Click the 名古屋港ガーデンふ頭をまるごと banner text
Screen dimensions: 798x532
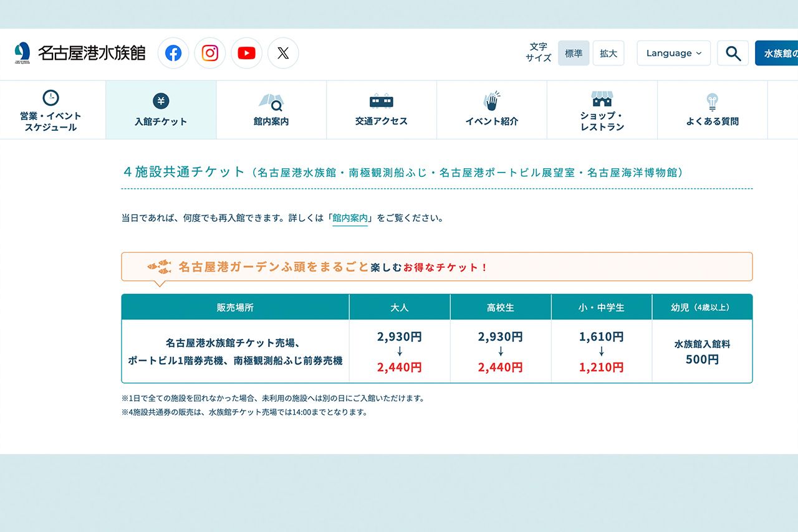[274, 267]
